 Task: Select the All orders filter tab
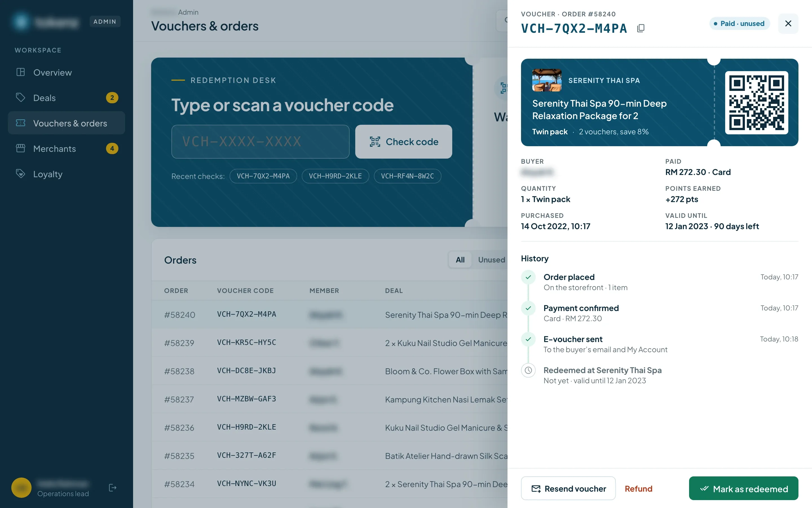pyautogui.click(x=460, y=260)
